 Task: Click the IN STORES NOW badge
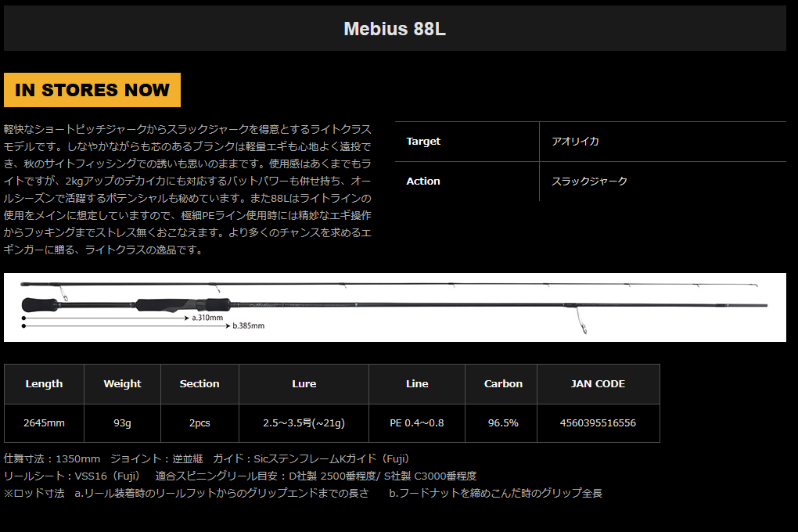pyautogui.click(x=92, y=90)
